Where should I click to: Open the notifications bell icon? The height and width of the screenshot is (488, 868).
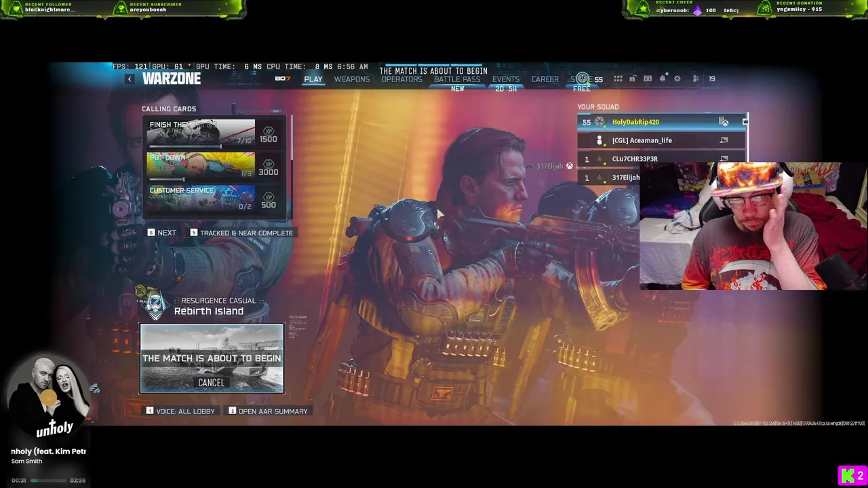pyautogui.click(x=663, y=79)
